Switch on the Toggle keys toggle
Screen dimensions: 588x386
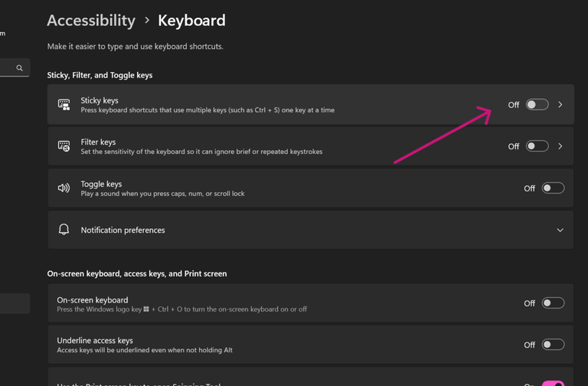coord(553,188)
